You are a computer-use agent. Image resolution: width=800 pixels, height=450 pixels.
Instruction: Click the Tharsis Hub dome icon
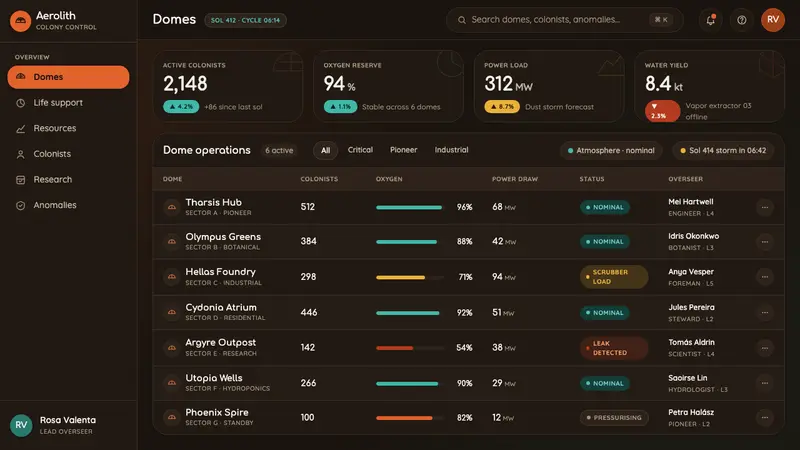tap(172, 207)
